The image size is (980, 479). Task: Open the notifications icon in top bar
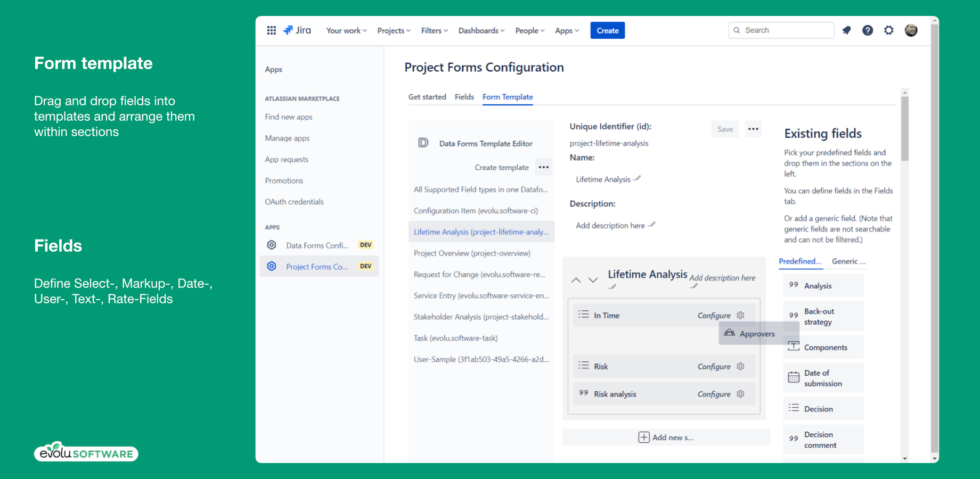pyautogui.click(x=846, y=30)
